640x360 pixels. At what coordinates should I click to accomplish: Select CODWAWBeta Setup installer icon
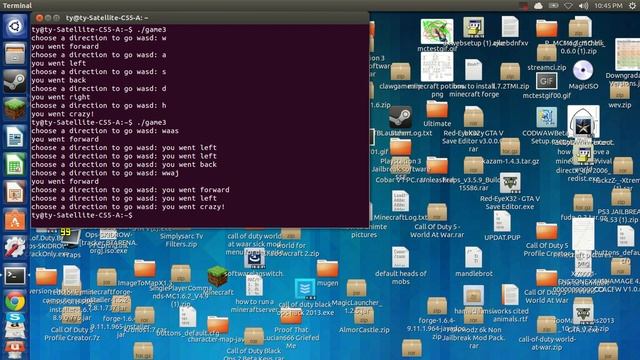click(x=546, y=118)
